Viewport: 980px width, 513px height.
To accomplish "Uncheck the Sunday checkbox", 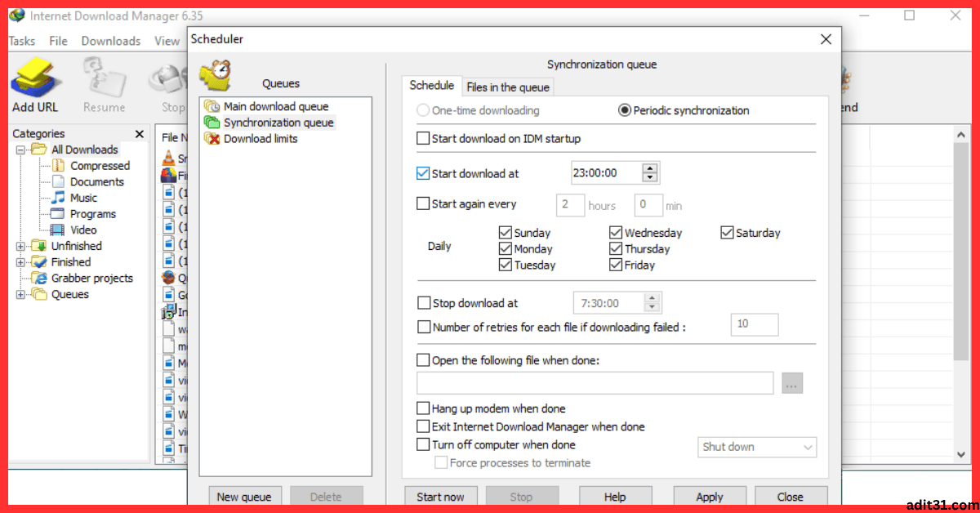I will click(x=505, y=233).
